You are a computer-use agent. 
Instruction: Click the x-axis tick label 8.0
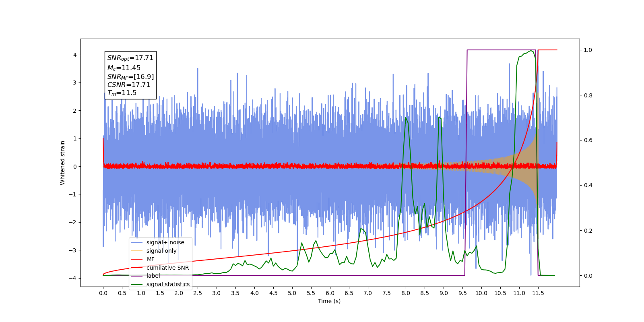click(x=406, y=293)
